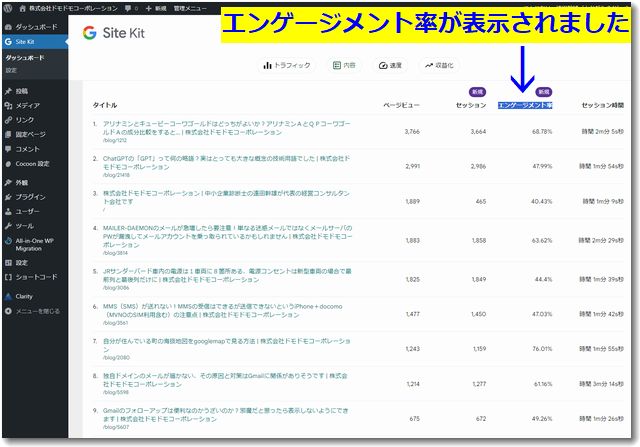Click the Site Kit G icon in sidebar

point(8,42)
